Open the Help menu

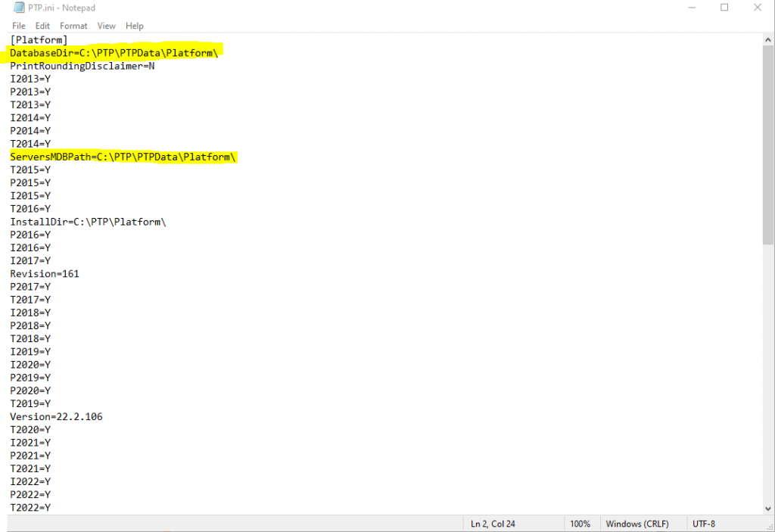click(x=135, y=26)
